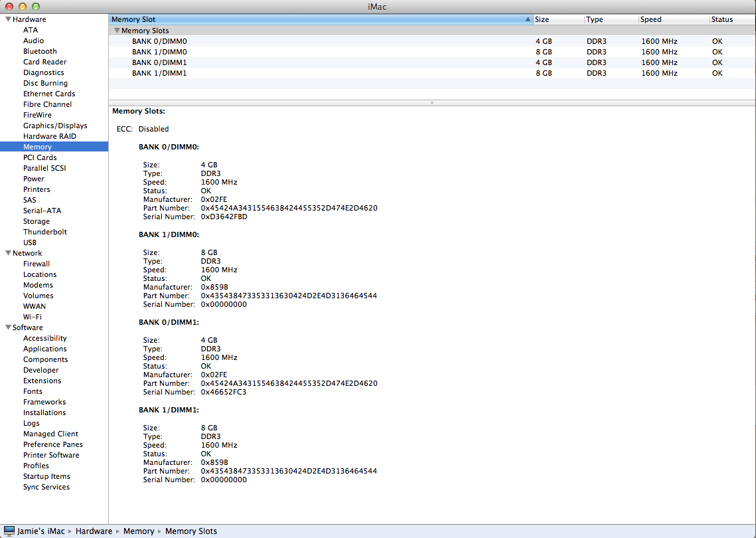
Task: Click Hardware in the path bar
Action: [94, 531]
